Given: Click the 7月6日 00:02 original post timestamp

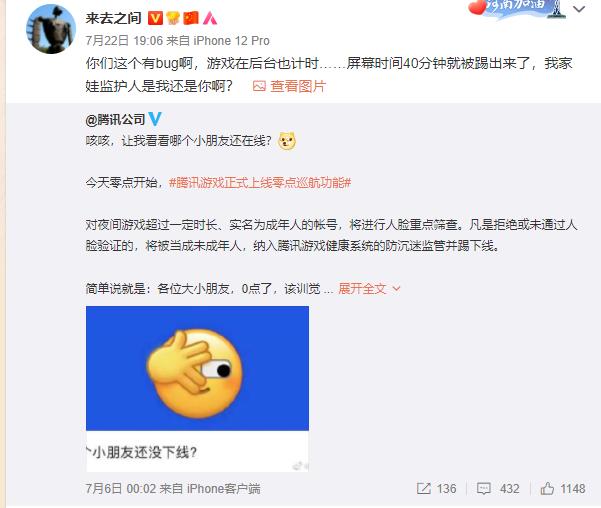Looking at the screenshot, I should coord(121,488).
